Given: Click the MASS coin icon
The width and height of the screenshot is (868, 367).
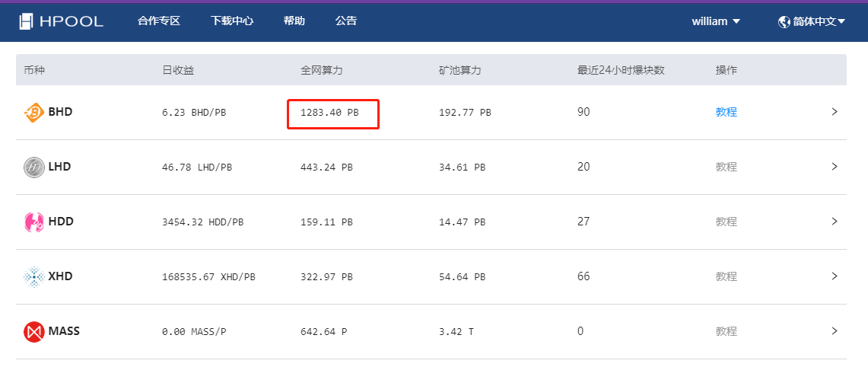Looking at the screenshot, I should click(34, 331).
